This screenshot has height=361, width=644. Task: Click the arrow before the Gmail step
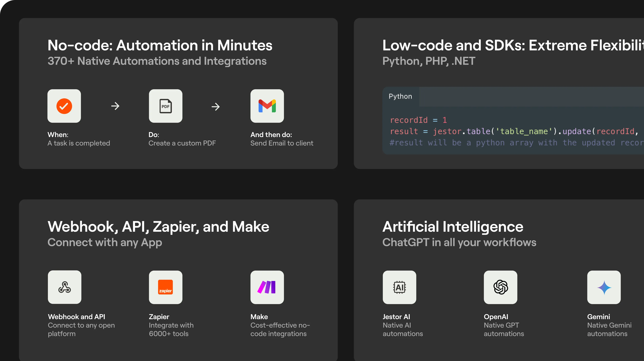coord(216,107)
